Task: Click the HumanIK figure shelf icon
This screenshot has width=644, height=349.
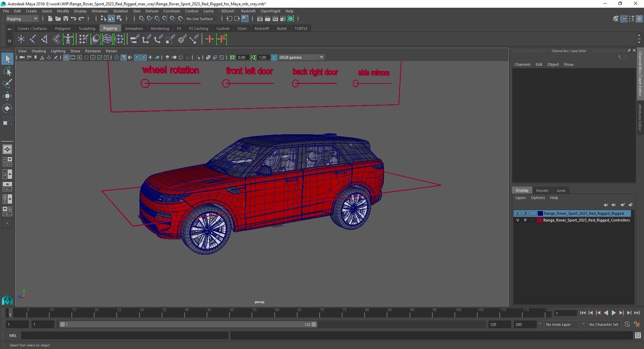Action: [x=68, y=39]
